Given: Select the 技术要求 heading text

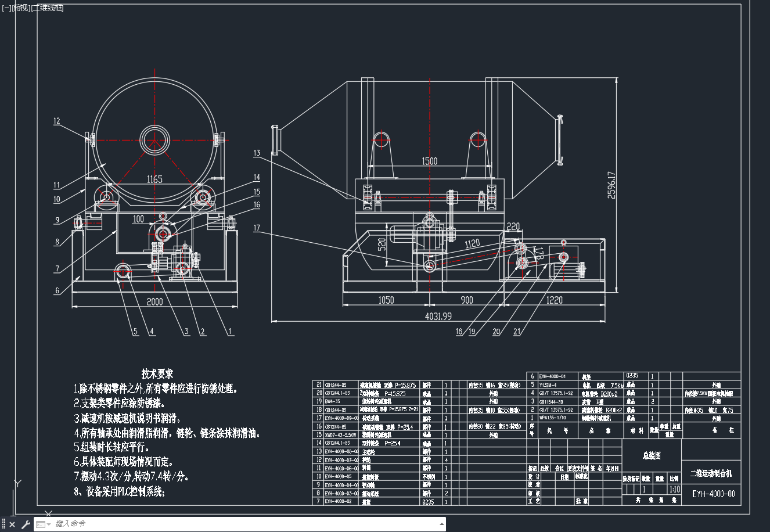Looking at the screenshot, I should coord(157,374).
